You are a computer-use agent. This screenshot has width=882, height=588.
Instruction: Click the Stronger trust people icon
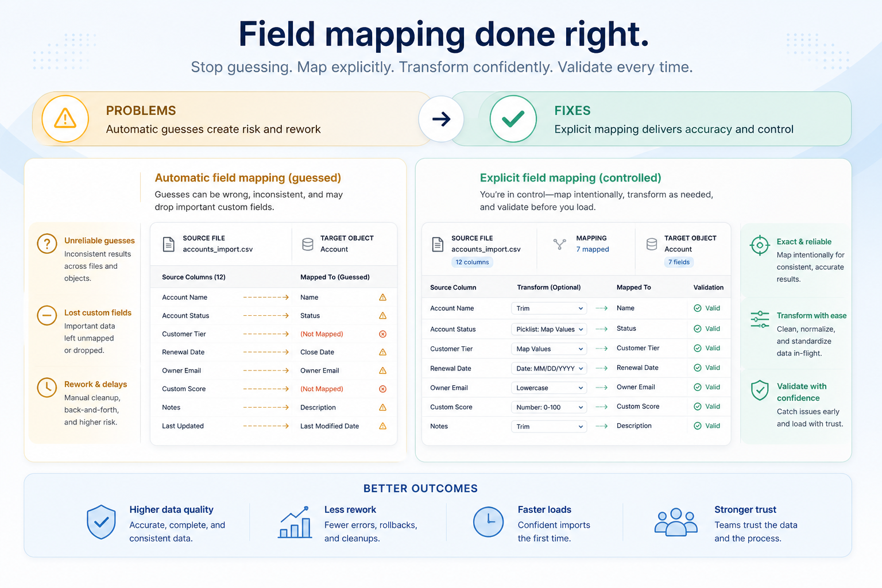point(676,522)
